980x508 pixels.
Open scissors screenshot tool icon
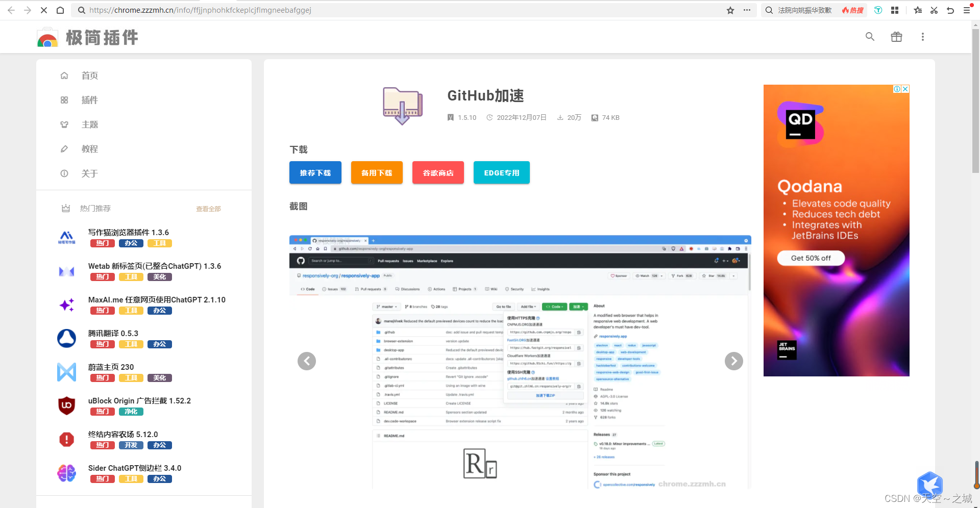[934, 10]
